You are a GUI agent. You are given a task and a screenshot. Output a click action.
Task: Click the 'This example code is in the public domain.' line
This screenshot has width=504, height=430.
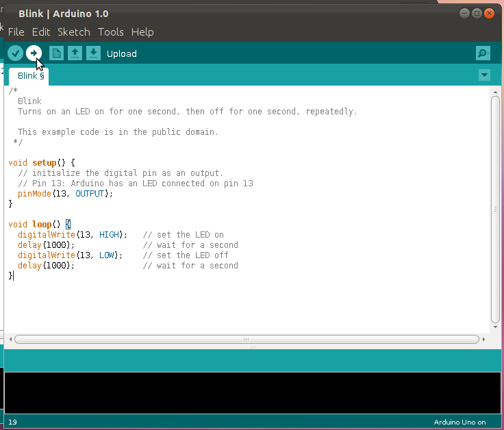(x=118, y=132)
